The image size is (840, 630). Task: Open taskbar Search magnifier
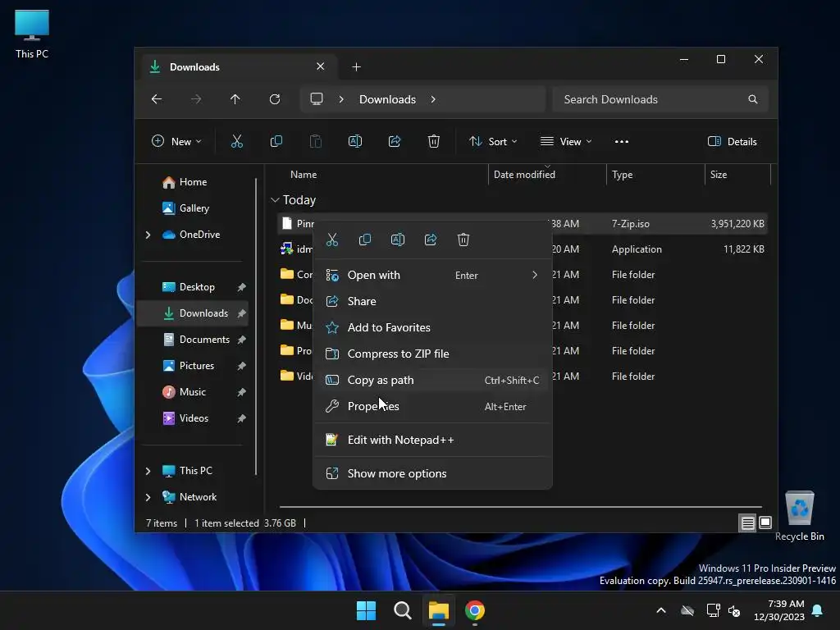402,610
